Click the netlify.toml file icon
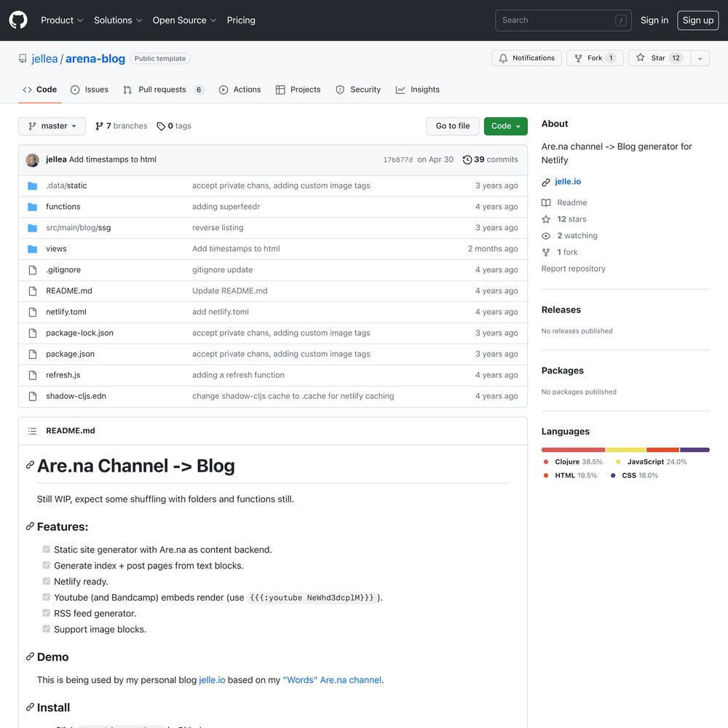 (33, 312)
